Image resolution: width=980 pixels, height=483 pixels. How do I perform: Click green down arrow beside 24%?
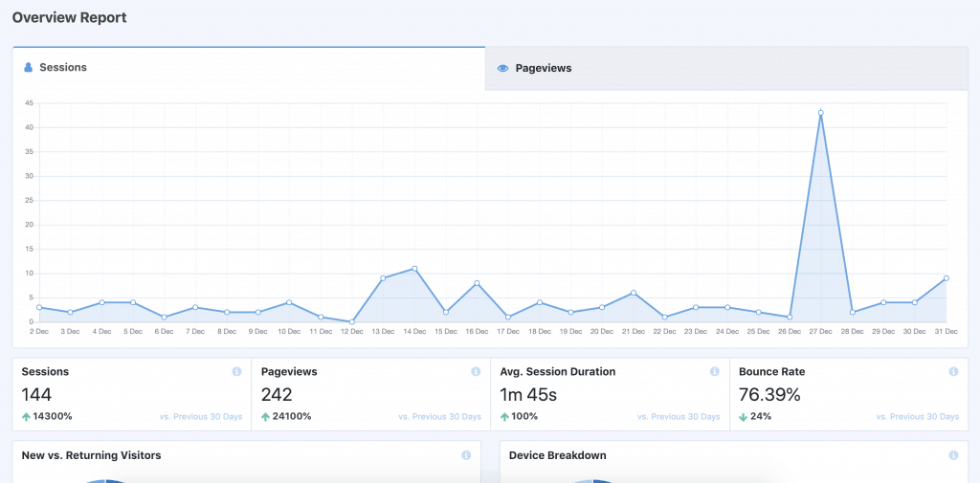743,417
